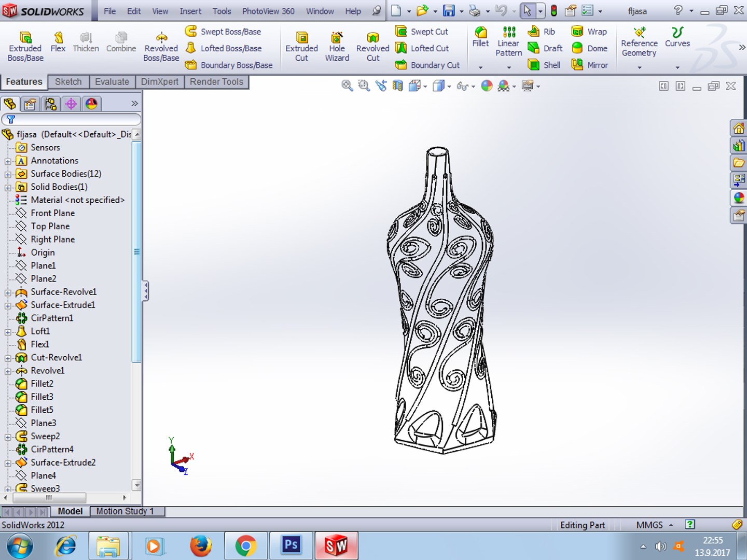The width and height of the screenshot is (747, 560).
Task: Click the Windows Start button
Action: pos(20,545)
